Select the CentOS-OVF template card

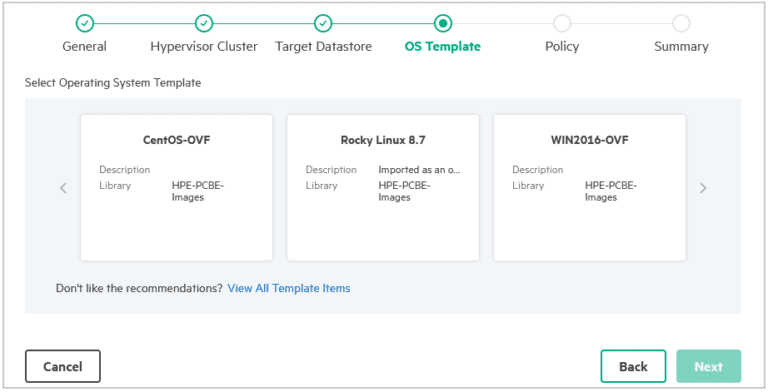coord(176,188)
